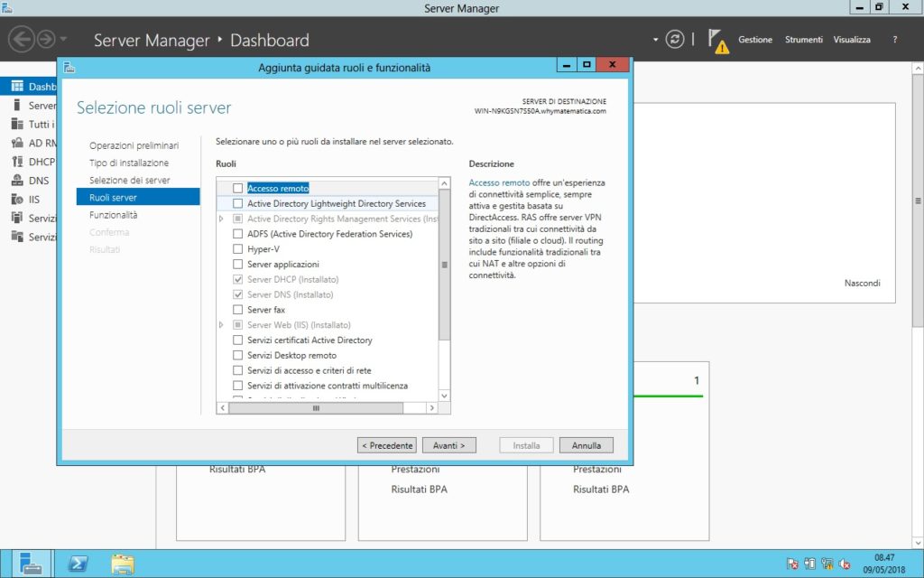Tick the Server fax checkbox

[238, 310]
